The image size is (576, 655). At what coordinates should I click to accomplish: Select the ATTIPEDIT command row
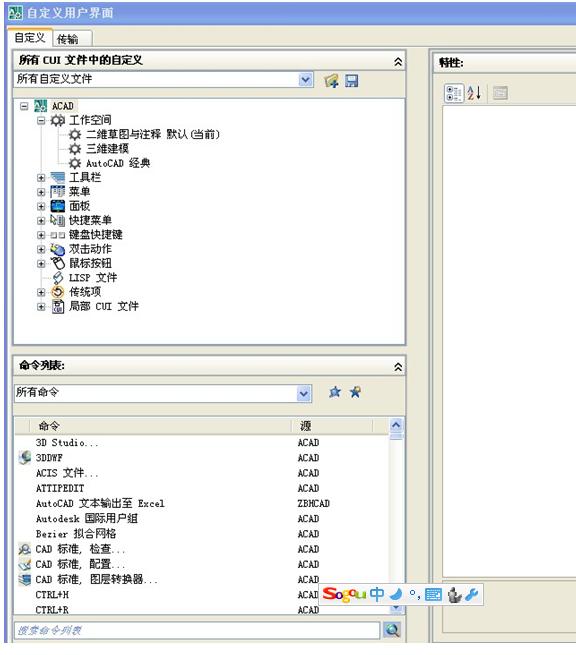[60, 488]
